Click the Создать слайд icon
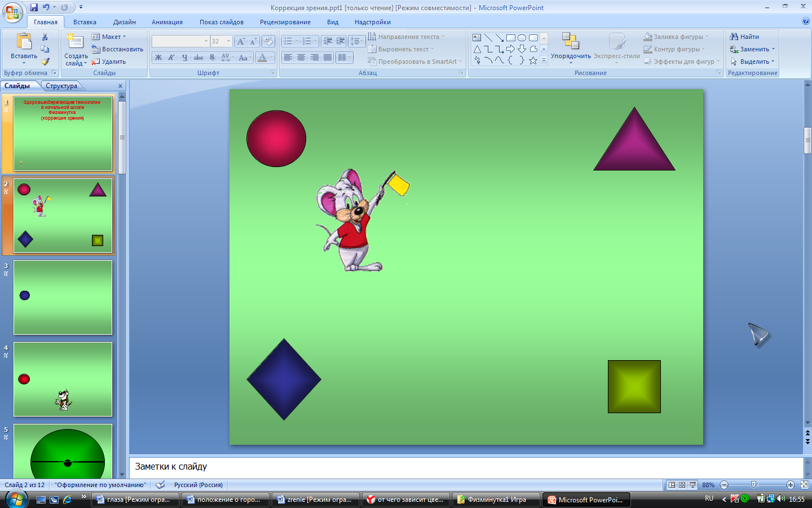The height and width of the screenshot is (508, 812). (76, 41)
